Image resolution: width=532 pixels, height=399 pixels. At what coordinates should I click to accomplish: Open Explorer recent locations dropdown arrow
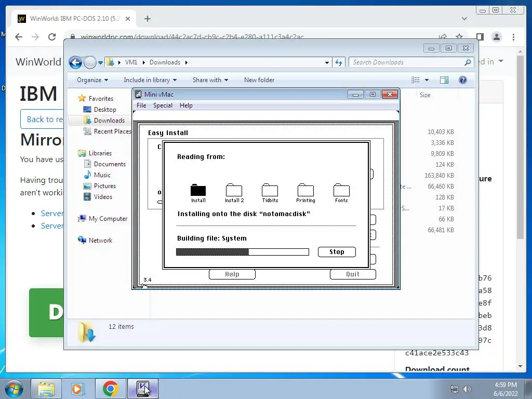point(100,63)
